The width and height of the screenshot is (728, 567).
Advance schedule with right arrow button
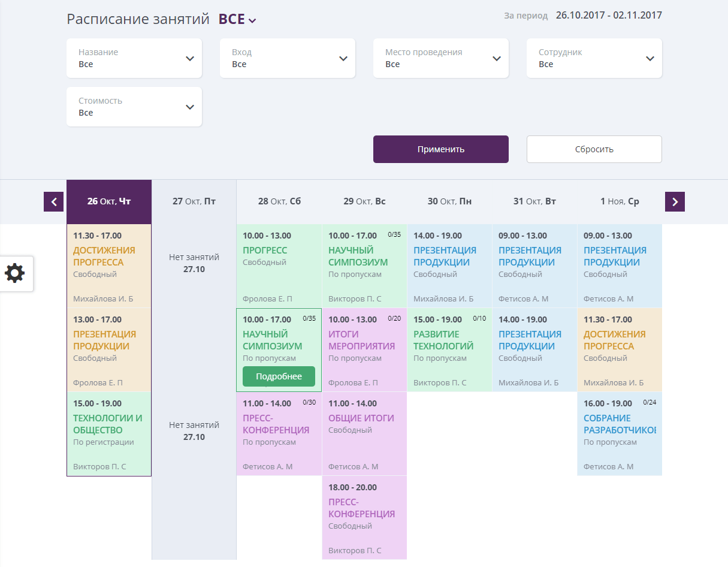pos(675,202)
